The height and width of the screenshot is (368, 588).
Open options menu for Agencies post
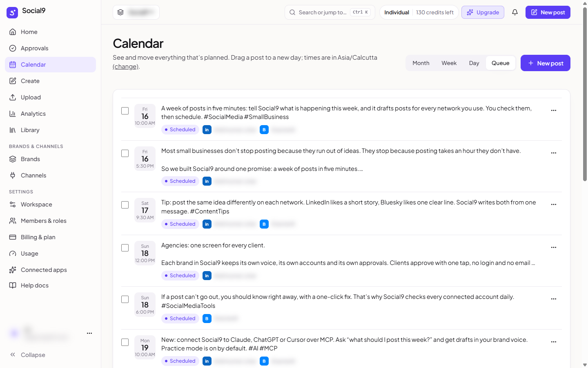click(x=554, y=247)
